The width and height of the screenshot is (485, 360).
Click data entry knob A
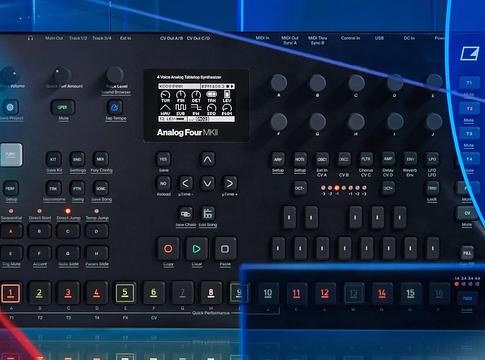coord(279,83)
